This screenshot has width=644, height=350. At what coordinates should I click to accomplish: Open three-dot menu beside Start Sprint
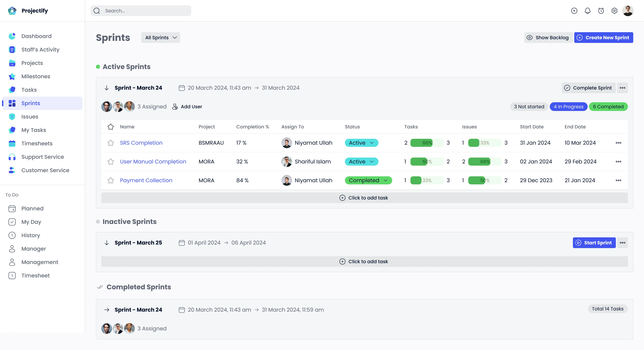point(623,243)
